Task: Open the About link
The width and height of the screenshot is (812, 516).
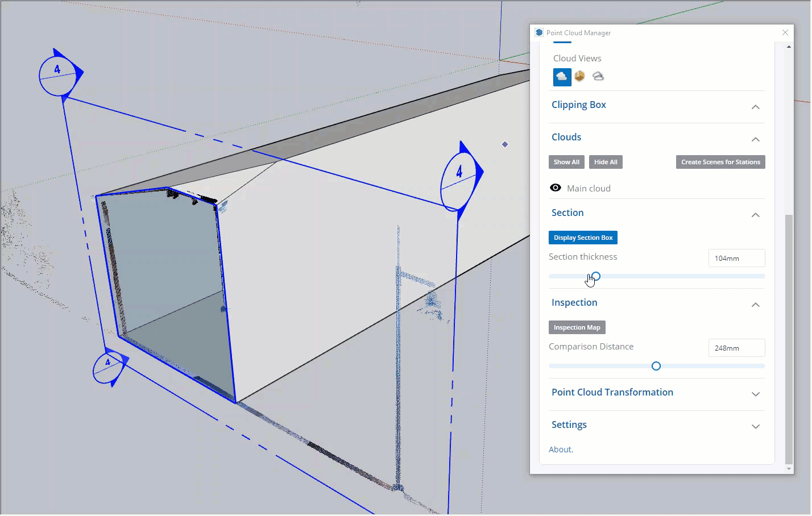Action: pyautogui.click(x=561, y=450)
